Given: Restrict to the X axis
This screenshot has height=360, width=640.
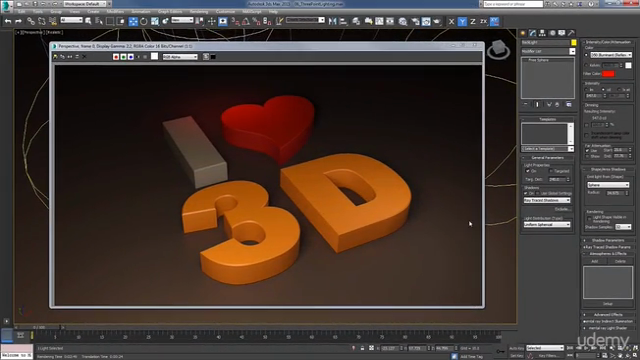Looking at the screenshot, I should 451,21.
